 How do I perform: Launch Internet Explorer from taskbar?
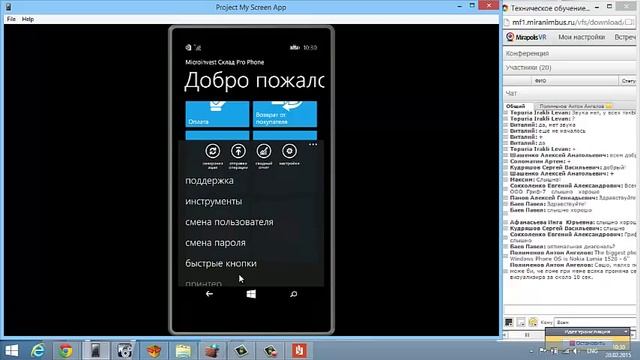(x=38, y=351)
